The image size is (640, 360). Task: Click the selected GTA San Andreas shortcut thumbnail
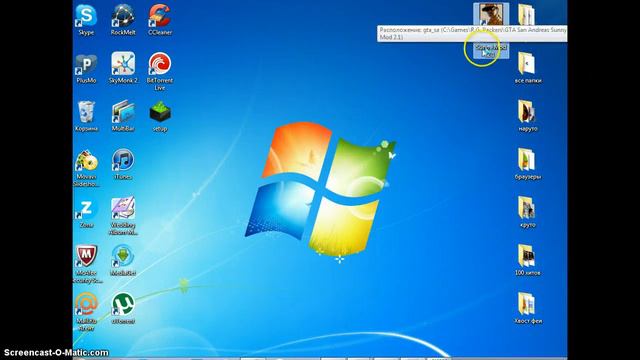[x=491, y=14]
